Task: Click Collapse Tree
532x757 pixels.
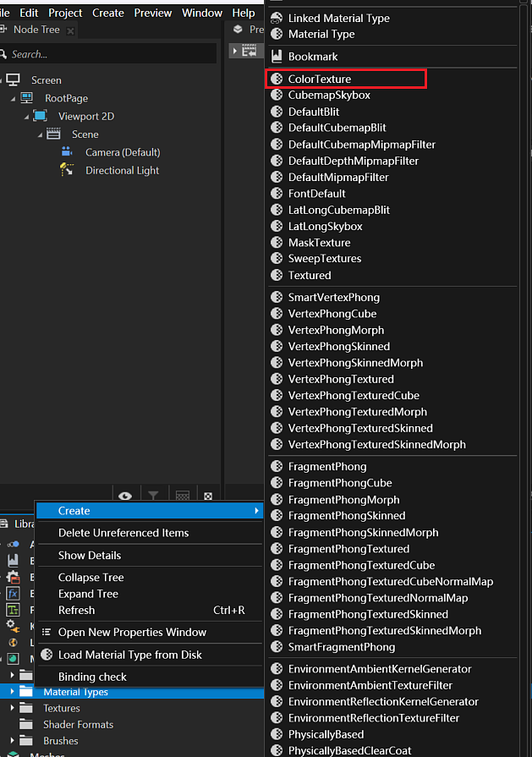Action: tap(90, 578)
